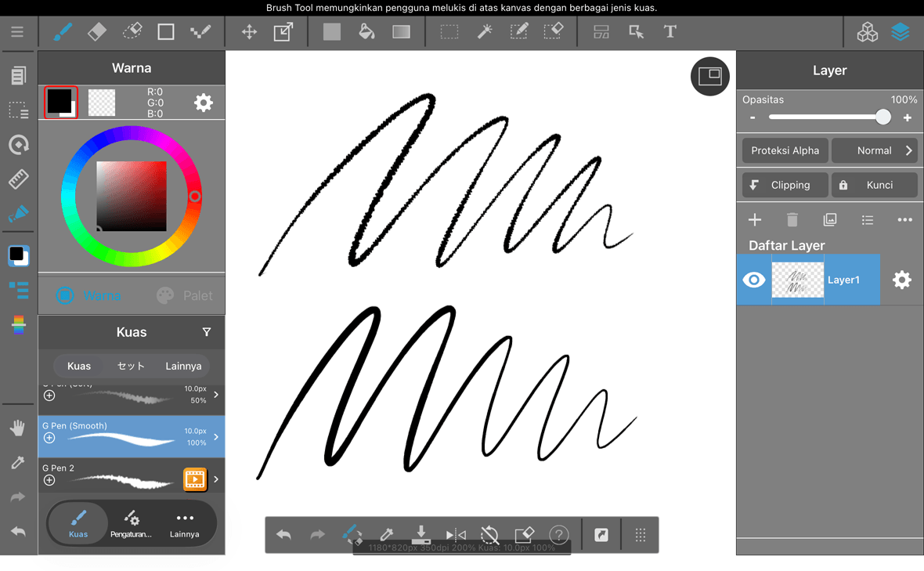Open the brush filter funnel
Image resolution: width=924 pixels, height=571 pixels.
pyautogui.click(x=206, y=332)
